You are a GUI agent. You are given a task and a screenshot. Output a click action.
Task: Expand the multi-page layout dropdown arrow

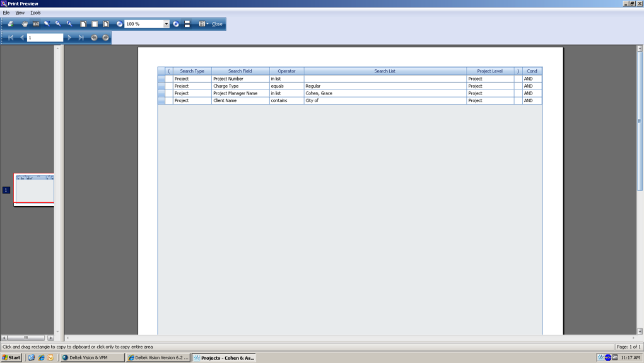(x=208, y=24)
